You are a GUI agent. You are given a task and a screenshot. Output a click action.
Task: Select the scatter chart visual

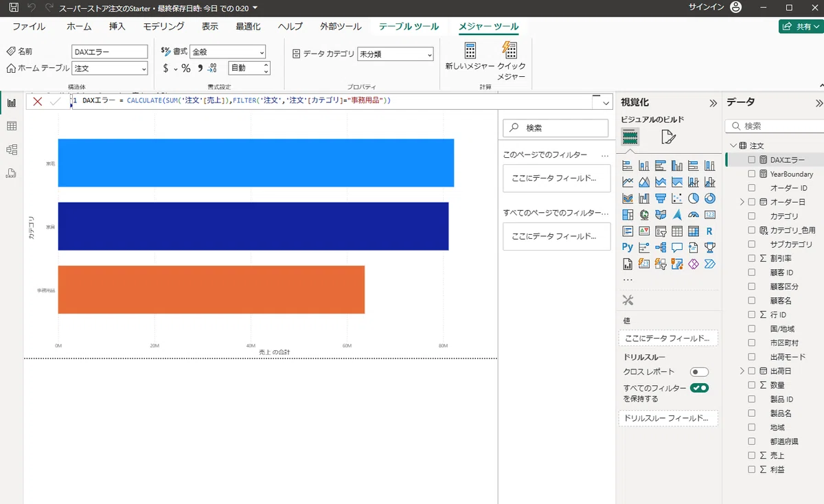tap(677, 198)
